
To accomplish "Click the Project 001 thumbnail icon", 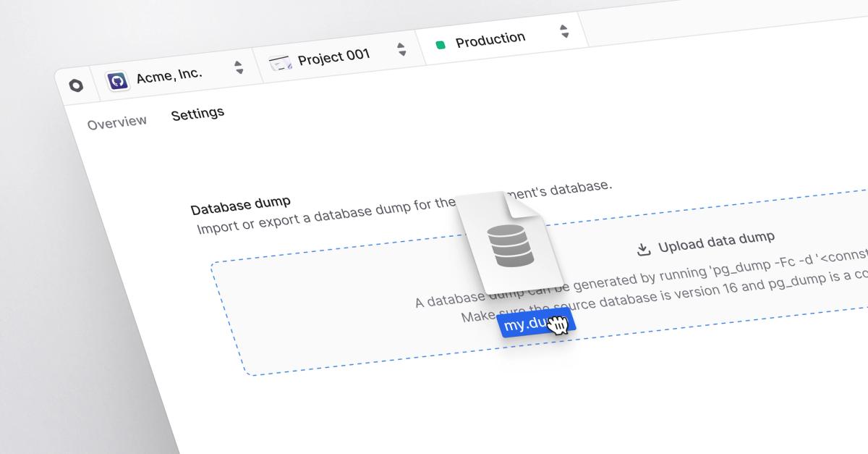I will (x=280, y=63).
